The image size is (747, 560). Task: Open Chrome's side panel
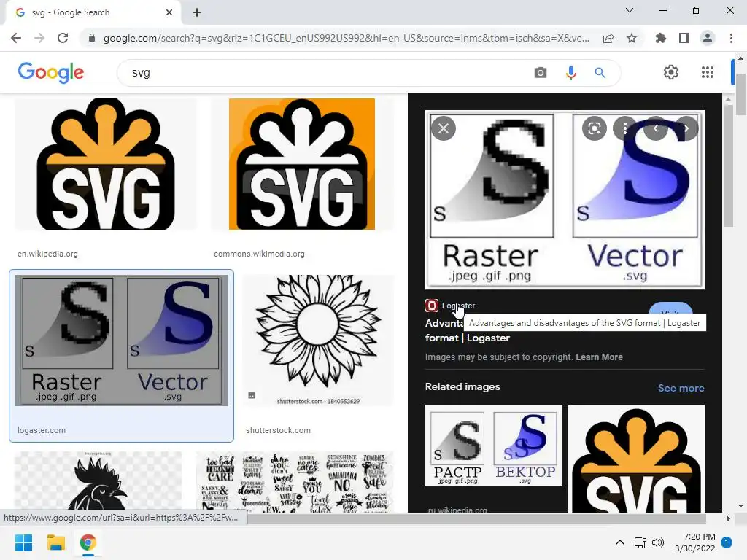[x=684, y=38]
